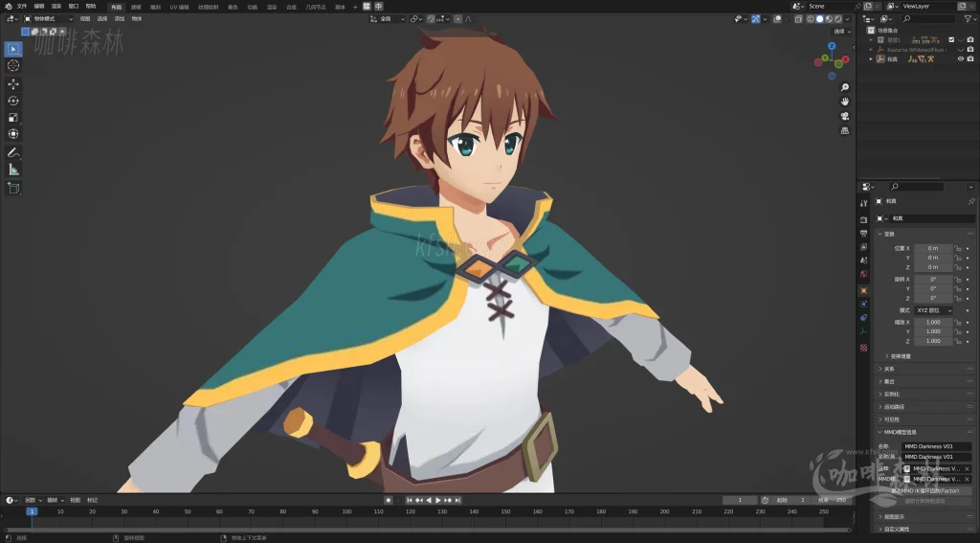Pick the Rotate tool
The height and width of the screenshot is (543, 980).
13,101
